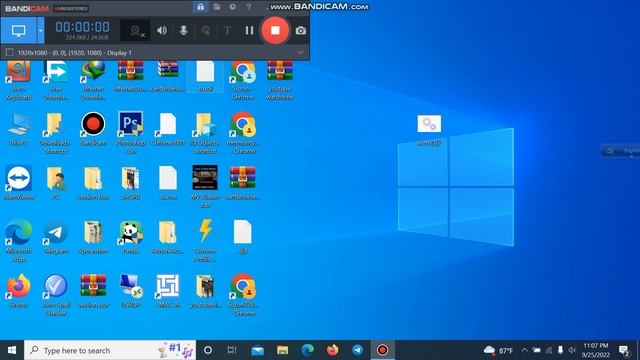This screenshot has height=360, width=640.
Task: Open the Free Download Manager desktop shortcut
Action: click(56, 80)
